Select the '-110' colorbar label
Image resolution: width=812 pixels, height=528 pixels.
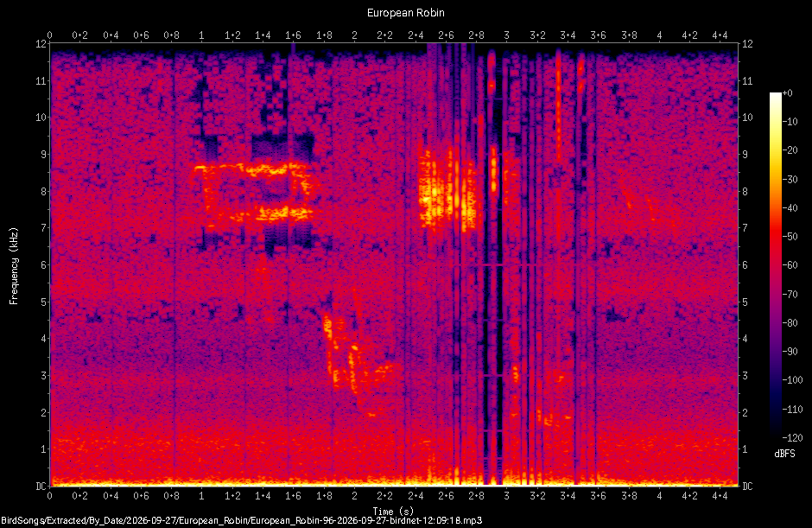click(792, 410)
